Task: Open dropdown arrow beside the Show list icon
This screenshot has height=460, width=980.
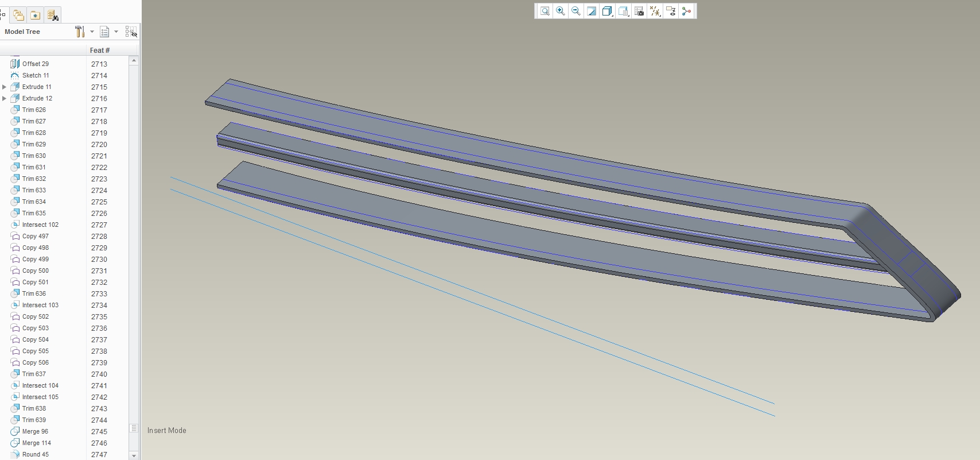Action: click(116, 32)
